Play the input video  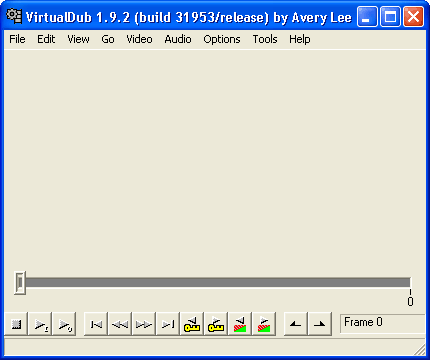point(40,324)
